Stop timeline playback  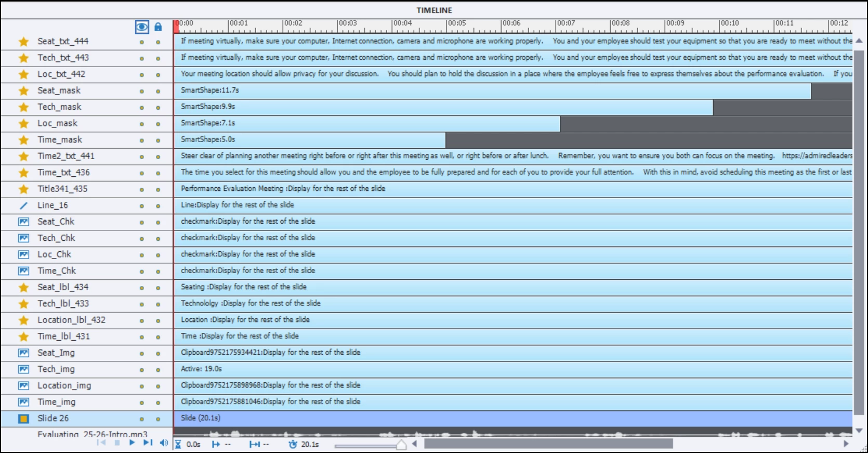coord(117,443)
